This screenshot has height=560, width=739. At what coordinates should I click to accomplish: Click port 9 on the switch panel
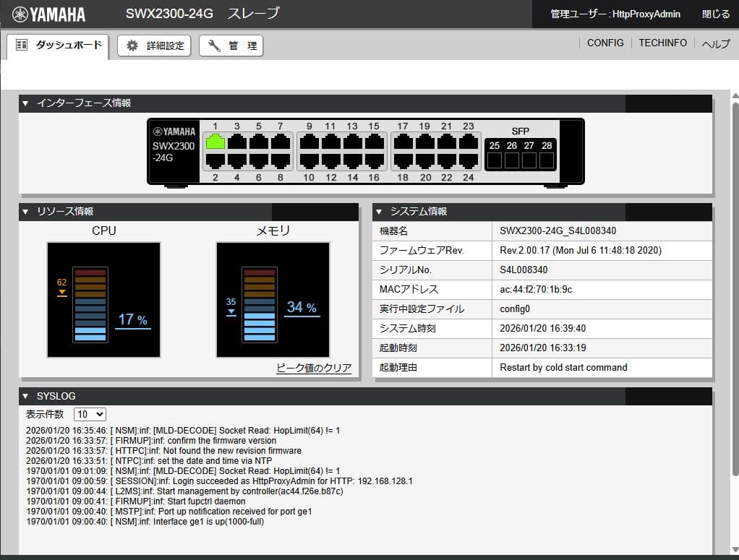309,142
